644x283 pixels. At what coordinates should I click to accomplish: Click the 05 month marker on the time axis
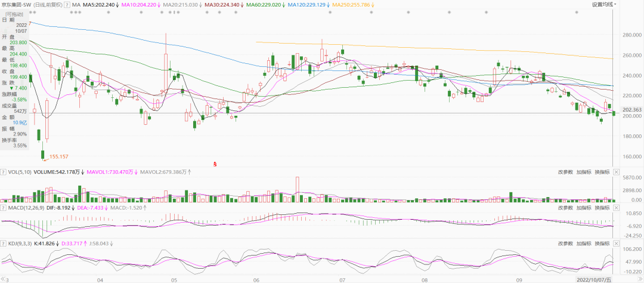[174, 279]
